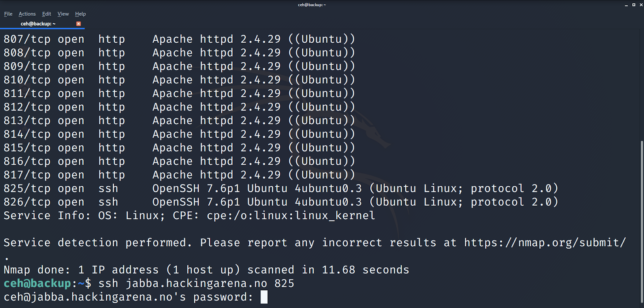Click the Nmap done summary line
This screenshot has width=644, height=308.
tap(206, 270)
